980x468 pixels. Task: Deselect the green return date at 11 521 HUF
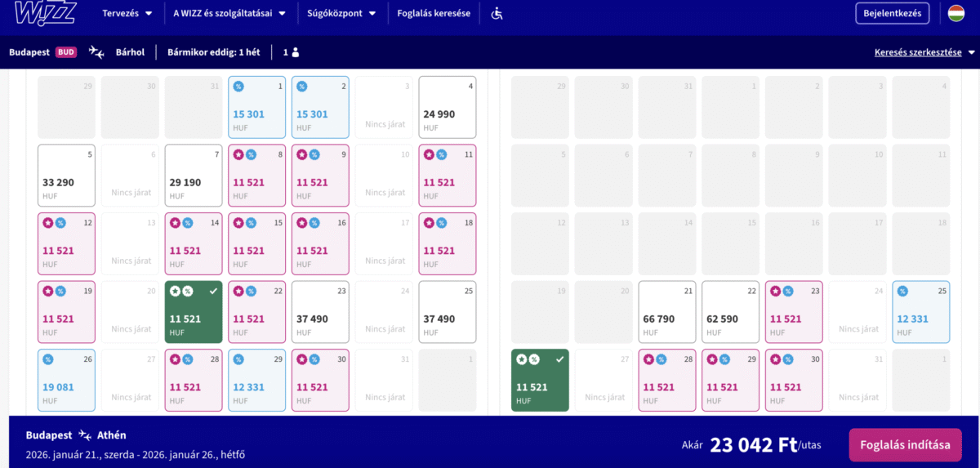pyautogui.click(x=541, y=380)
